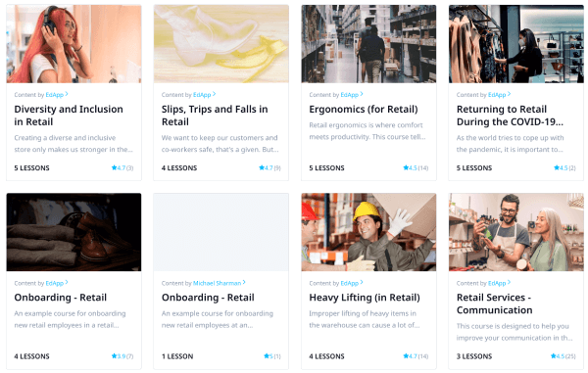This screenshot has height=373, width=588.
Task: Open the EdApp author link on Slips, Trips card
Action: tap(202, 95)
